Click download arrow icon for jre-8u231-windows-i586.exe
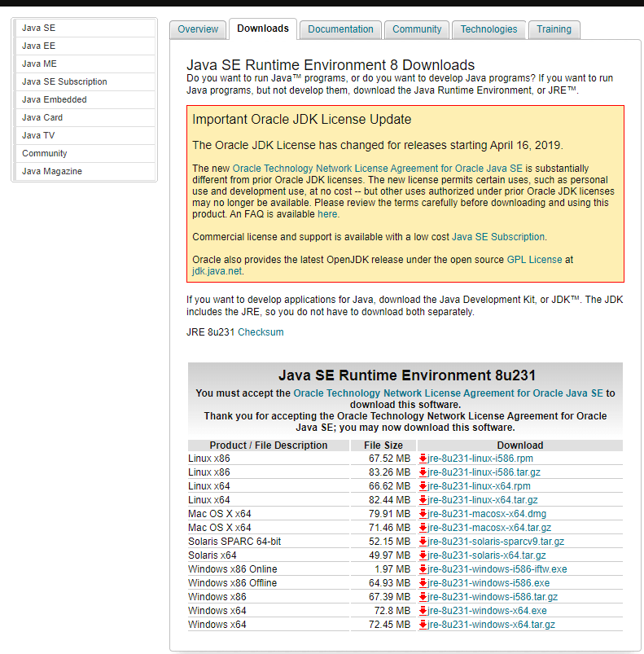This screenshot has width=644, height=654. tap(423, 582)
